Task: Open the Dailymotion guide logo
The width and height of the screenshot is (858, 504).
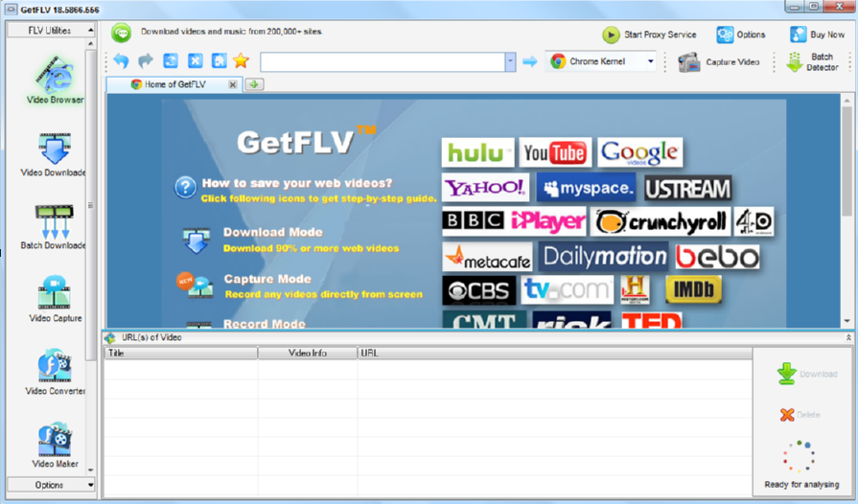Action: [604, 257]
